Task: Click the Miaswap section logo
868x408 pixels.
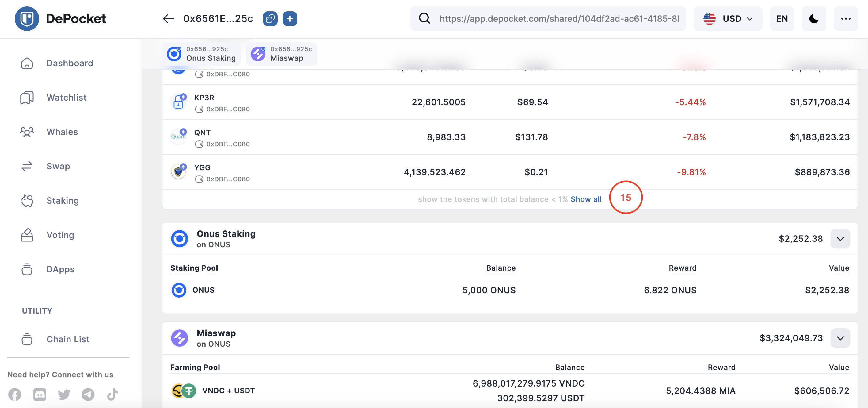Action: [x=180, y=338]
